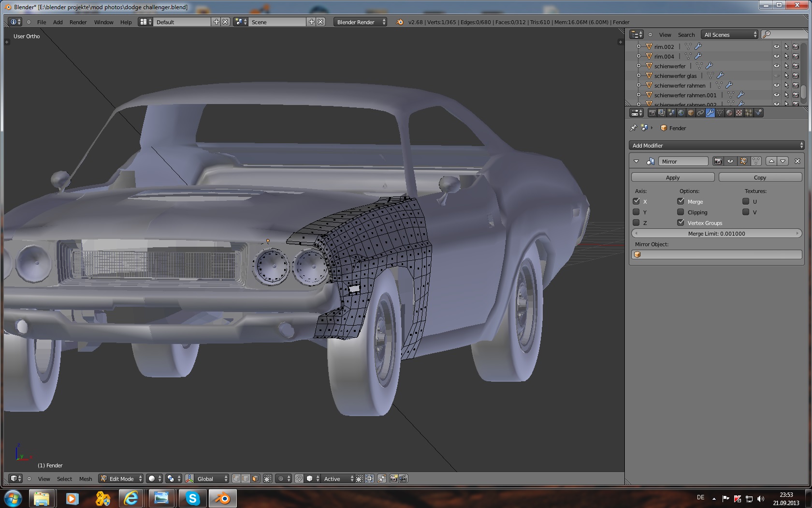The width and height of the screenshot is (812, 508).
Task: Open the viewport shading dropdown
Action: point(155,478)
